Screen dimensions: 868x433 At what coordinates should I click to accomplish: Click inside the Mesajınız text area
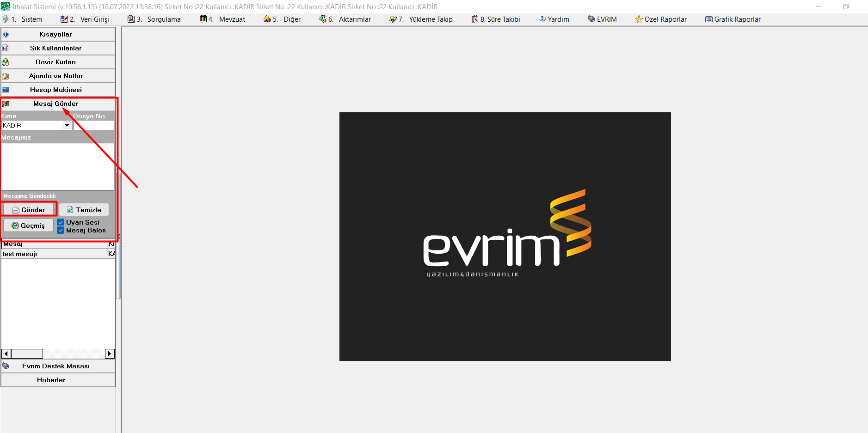coord(57,166)
